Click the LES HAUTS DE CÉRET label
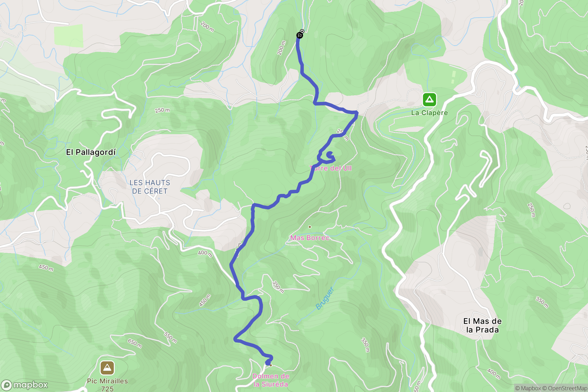Image resolution: width=588 pixels, height=392 pixels. 150,187
